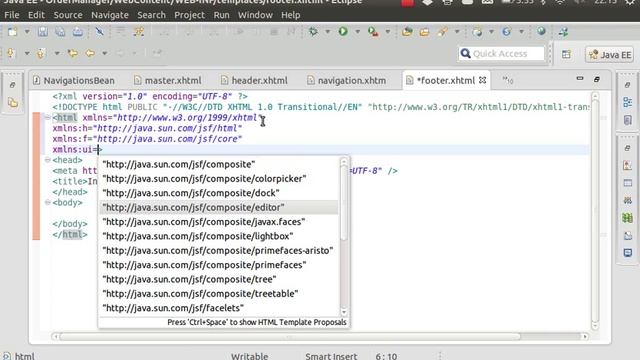
Task: Select the composite/colorpicker proposal
Action: (218, 178)
